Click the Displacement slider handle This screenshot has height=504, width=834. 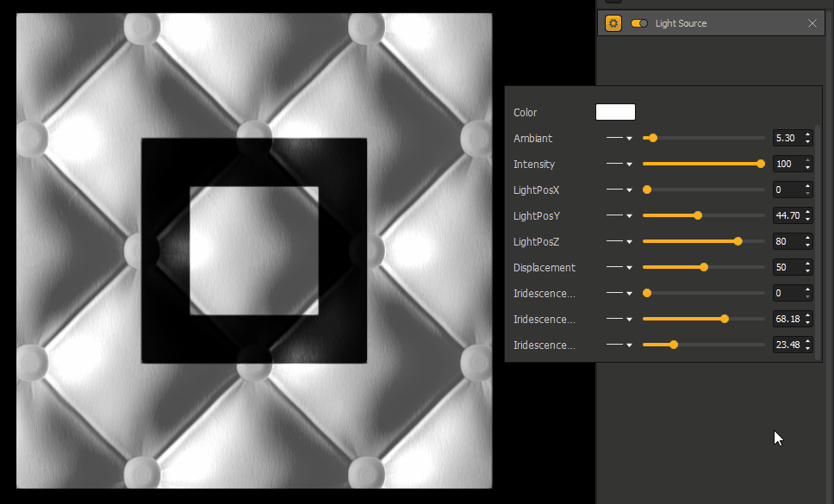point(704,267)
